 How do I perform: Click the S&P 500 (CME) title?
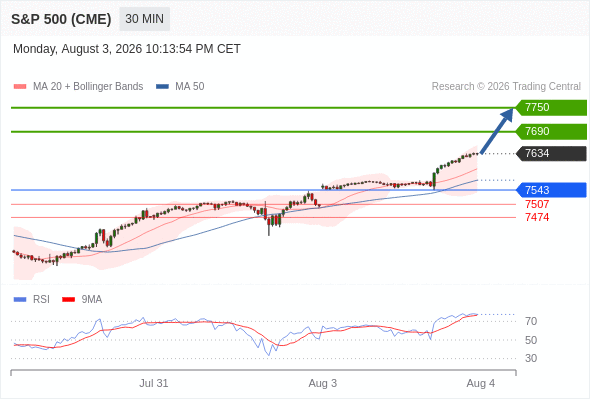click(x=61, y=19)
